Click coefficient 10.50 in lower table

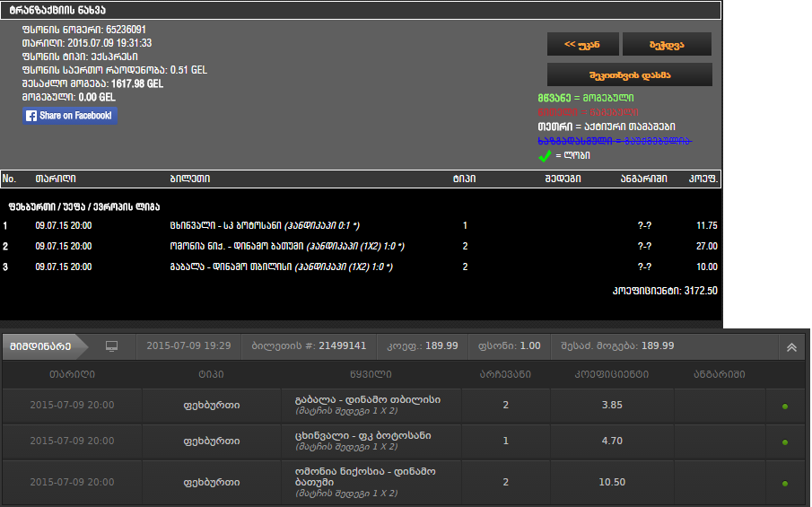612,482
